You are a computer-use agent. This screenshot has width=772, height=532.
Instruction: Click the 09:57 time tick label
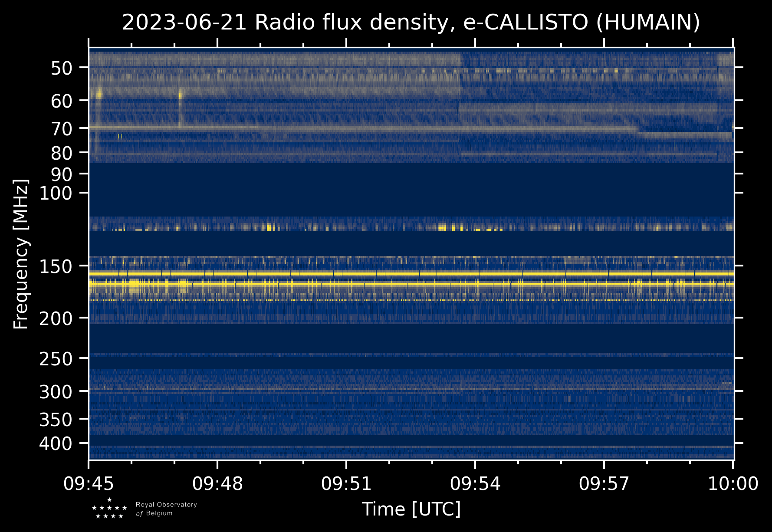tap(604, 484)
